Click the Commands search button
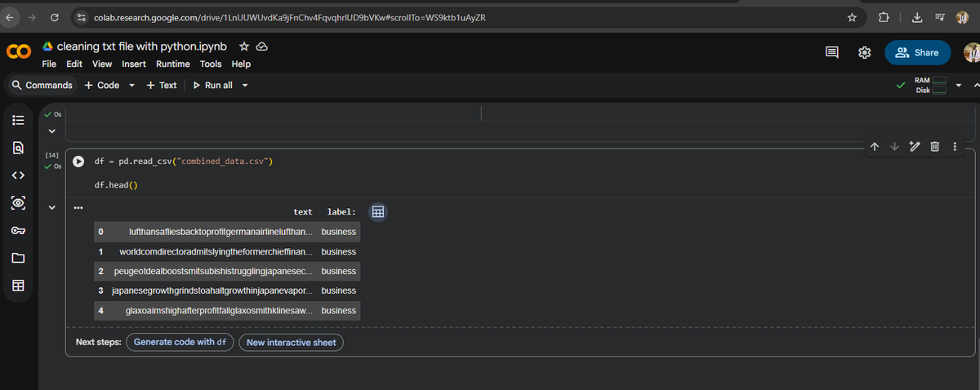The width and height of the screenshot is (980, 390). 42,85
